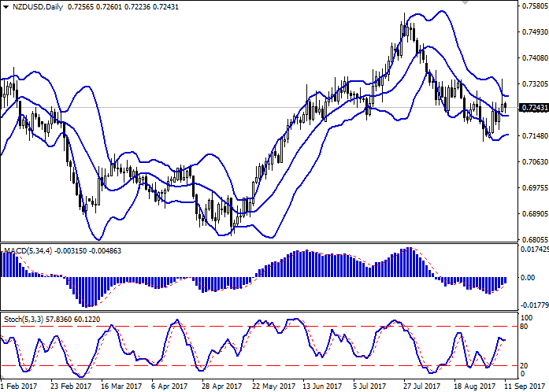Select the current price label 0.72431
This screenshot has width=549, height=392.
click(535, 108)
